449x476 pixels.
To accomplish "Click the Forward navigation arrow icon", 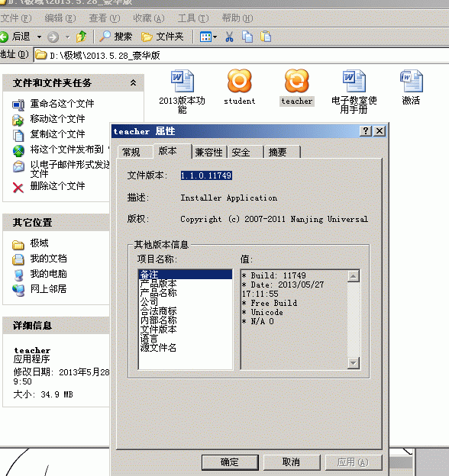I will (x=53, y=37).
